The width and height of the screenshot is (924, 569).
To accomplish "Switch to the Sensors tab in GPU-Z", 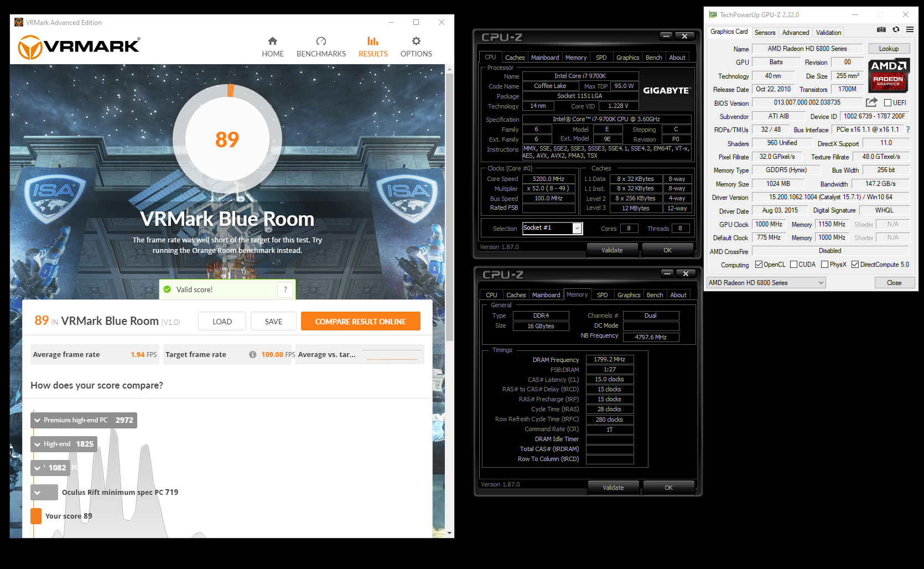I will pyautogui.click(x=765, y=33).
